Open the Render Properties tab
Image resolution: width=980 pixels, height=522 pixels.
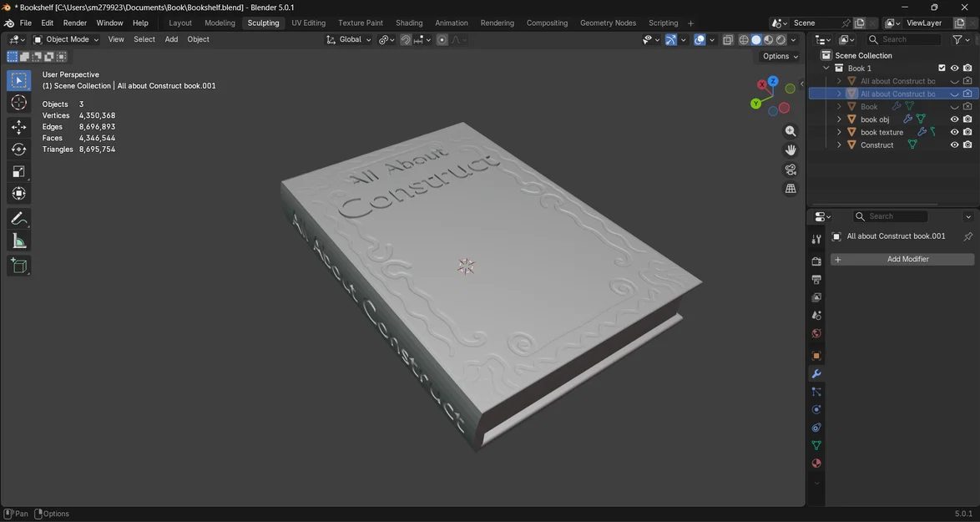pos(816,259)
